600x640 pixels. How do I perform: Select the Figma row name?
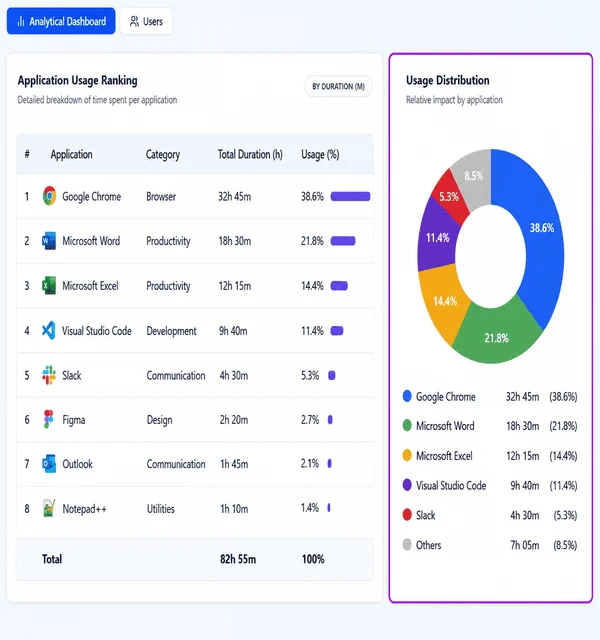[x=74, y=420]
